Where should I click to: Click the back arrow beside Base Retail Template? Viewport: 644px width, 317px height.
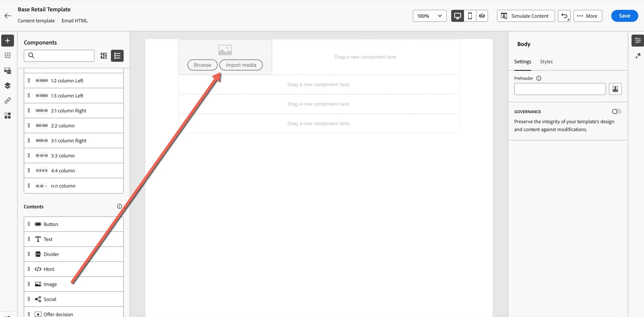[x=8, y=16]
